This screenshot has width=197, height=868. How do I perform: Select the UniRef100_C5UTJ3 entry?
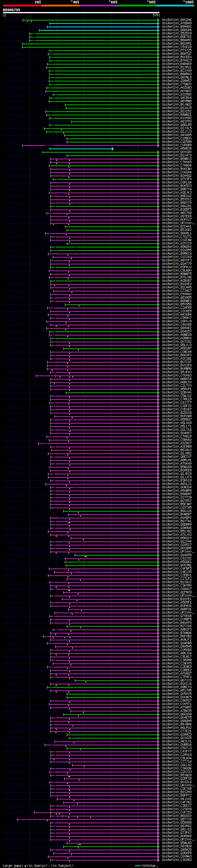177,749
